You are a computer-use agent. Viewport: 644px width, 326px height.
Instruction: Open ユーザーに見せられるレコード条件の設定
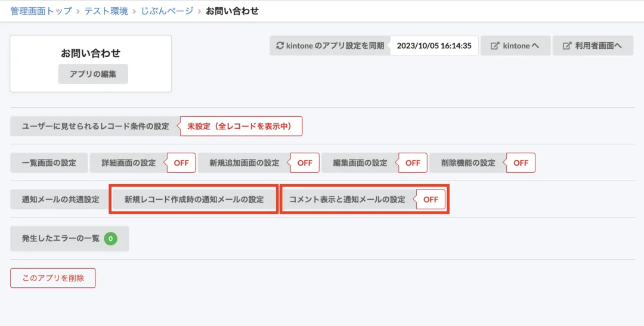pyautogui.click(x=95, y=126)
